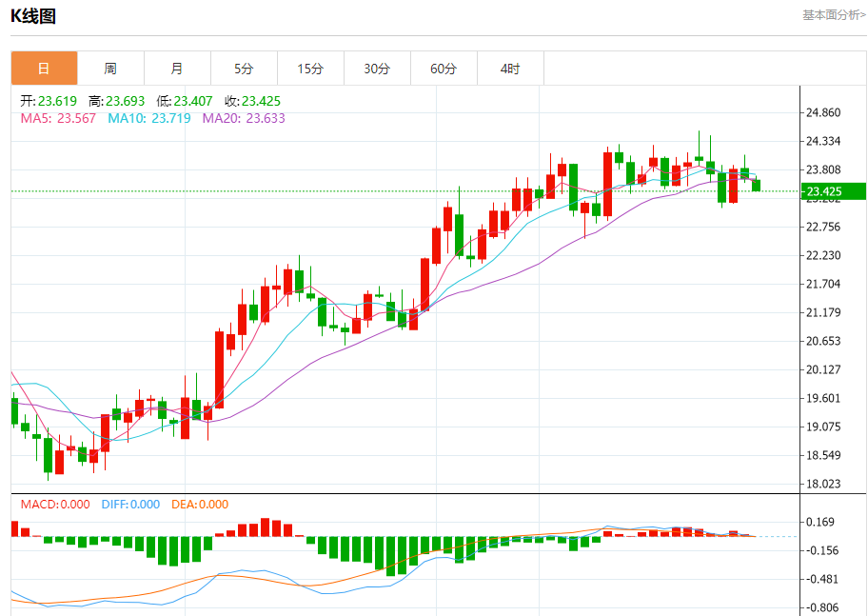Open the 4时 interval tab

(510, 69)
